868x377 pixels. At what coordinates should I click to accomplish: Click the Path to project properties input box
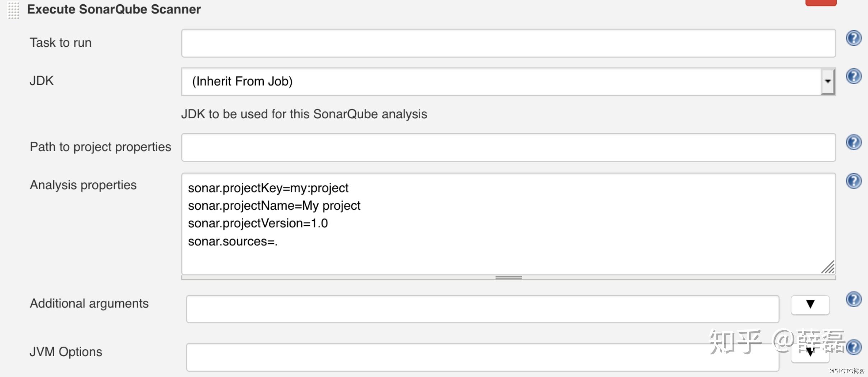click(x=508, y=147)
